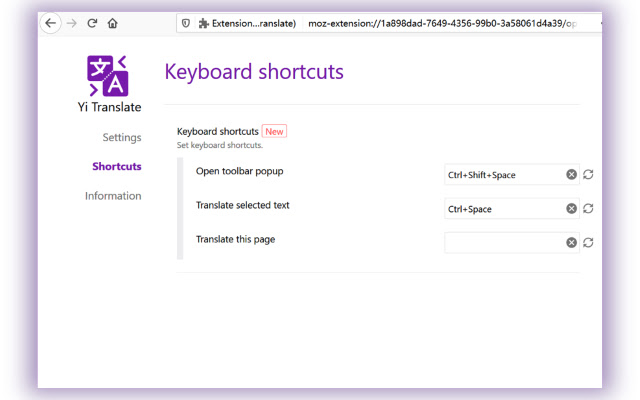
Task: Select the Shortcuts sidebar item
Action: click(117, 166)
